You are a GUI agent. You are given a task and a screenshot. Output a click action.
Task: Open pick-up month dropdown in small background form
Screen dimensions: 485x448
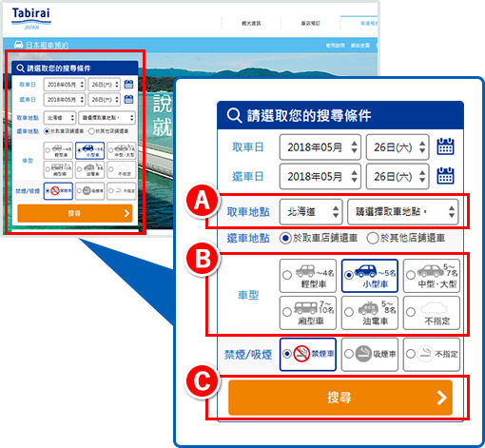point(65,85)
